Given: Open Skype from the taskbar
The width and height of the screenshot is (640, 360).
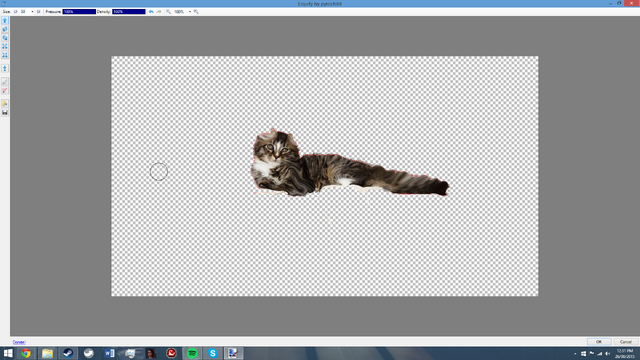Looking at the screenshot, I should pos(213,353).
